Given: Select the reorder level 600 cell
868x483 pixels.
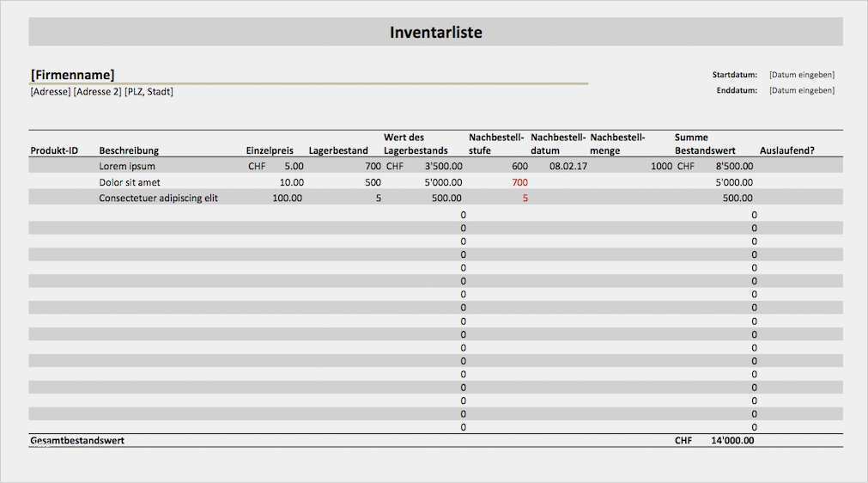Looking at the screenshot, I should pos(519,166).
